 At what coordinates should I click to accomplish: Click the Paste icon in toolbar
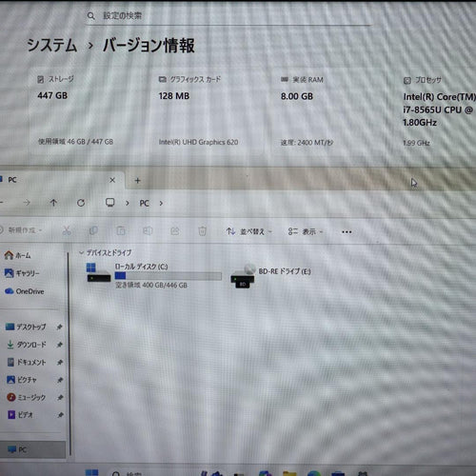pyautogui.click(x=121, y=230)
